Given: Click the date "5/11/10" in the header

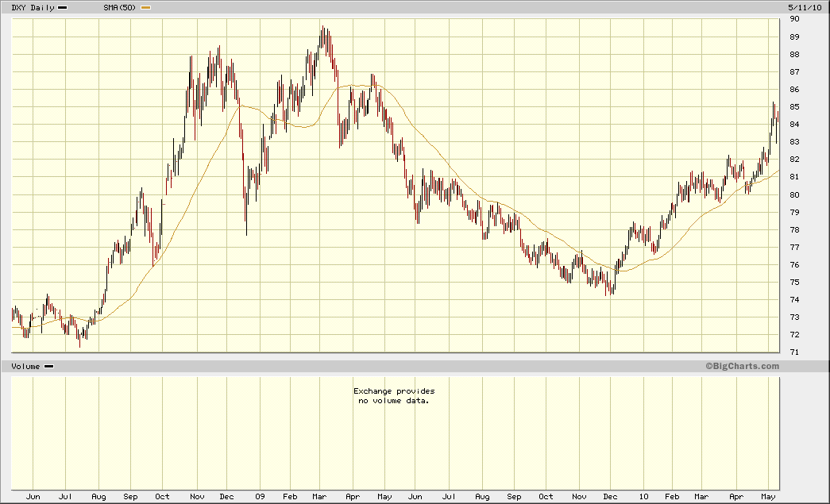Looking at the screenshot, I should [805, 7].
